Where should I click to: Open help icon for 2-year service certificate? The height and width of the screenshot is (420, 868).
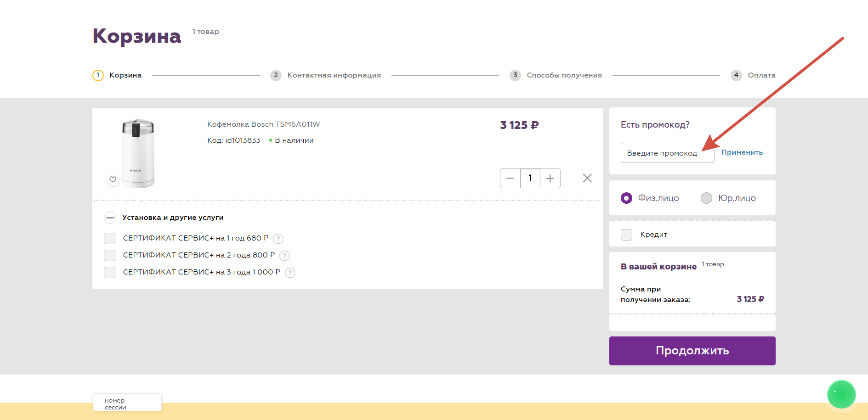[284, 256]
